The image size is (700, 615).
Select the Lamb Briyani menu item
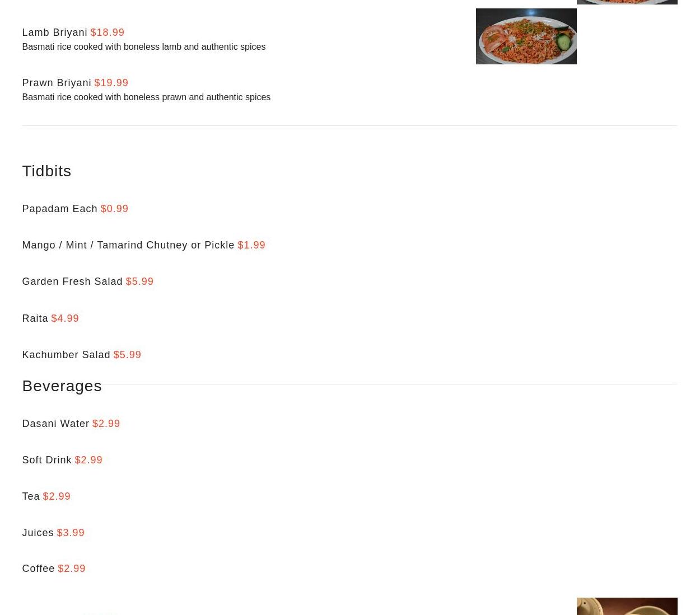[54, 32]
